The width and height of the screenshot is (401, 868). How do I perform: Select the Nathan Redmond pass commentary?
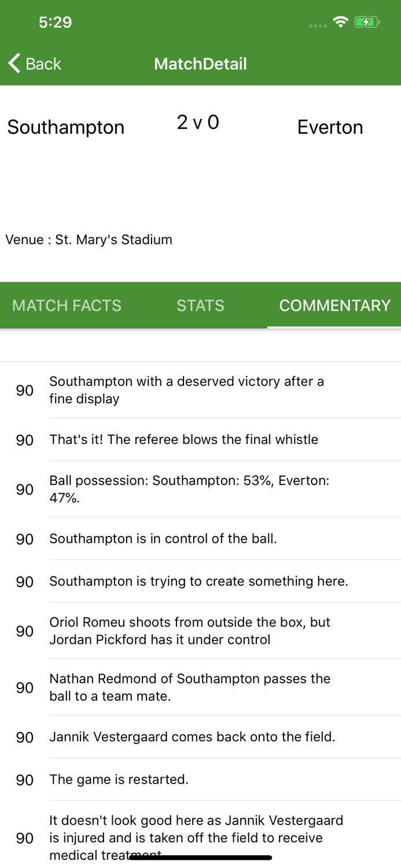click(200, 687)
